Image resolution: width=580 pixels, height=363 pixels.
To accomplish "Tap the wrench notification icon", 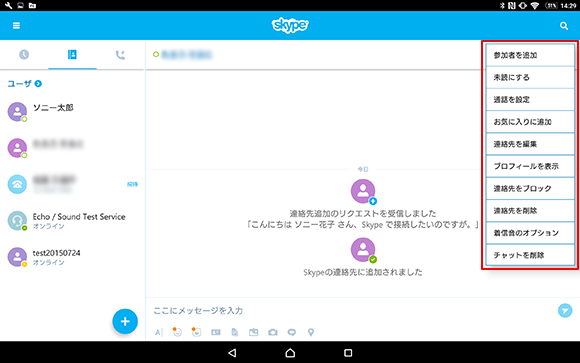I will pyautogui.click(x=8, y=6).
